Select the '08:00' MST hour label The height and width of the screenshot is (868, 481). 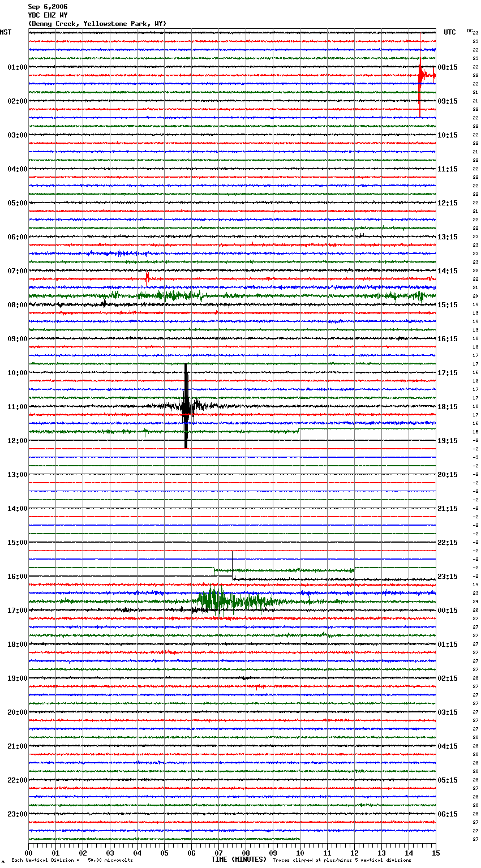(x=17, y=305)
